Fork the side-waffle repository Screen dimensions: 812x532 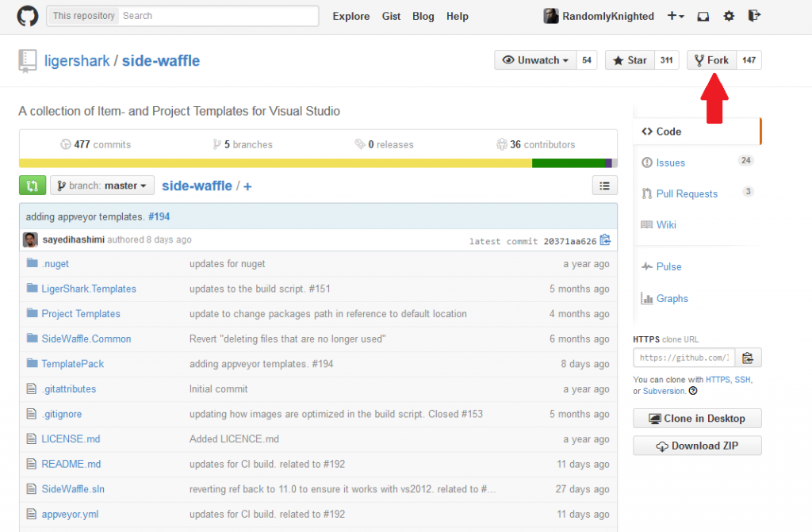click(711, 59)
